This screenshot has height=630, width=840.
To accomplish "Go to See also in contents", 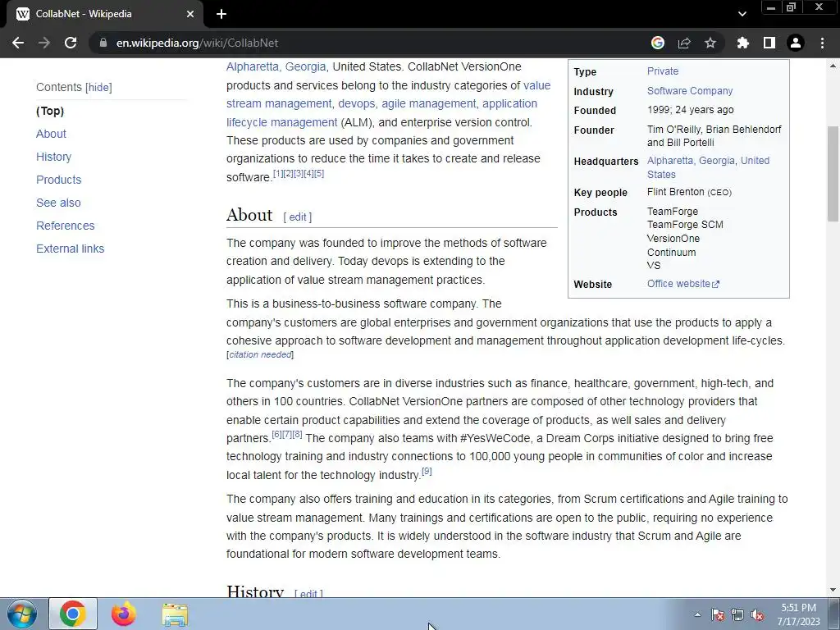I will 58,203.
